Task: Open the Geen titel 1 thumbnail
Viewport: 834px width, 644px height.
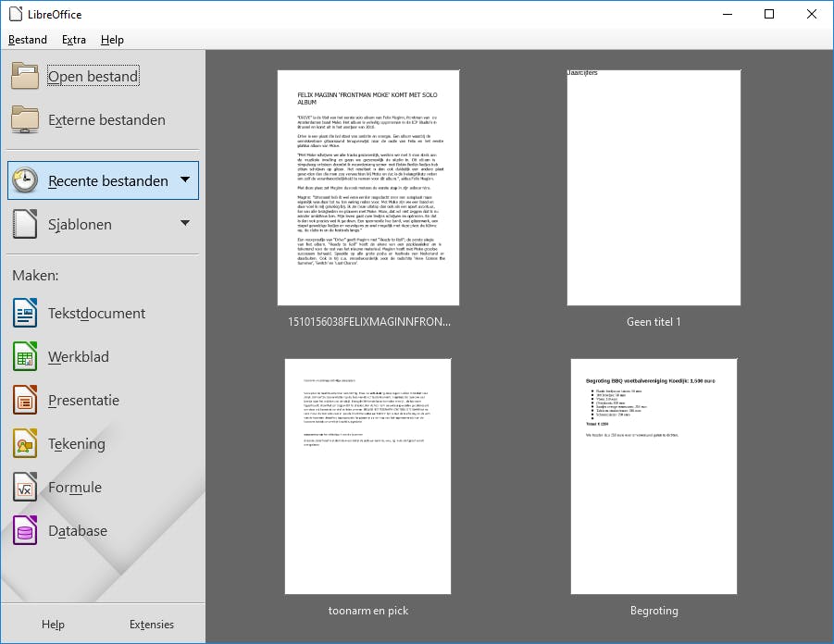Action: point(654,188)
